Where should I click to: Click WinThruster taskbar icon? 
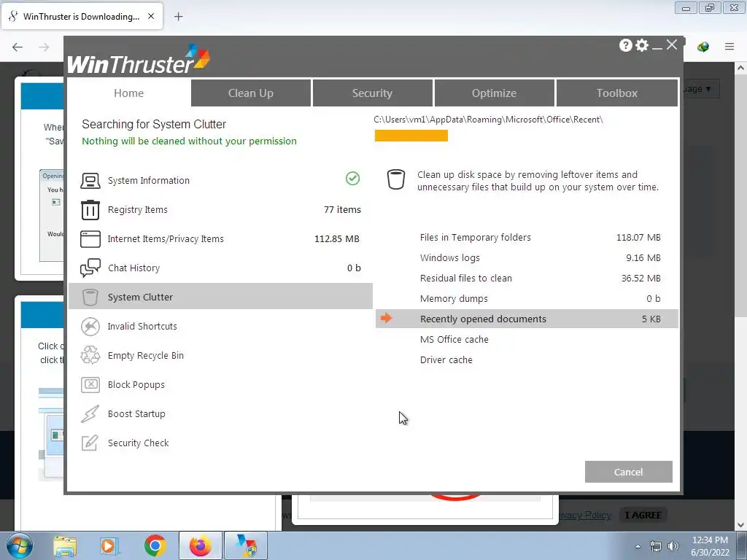246,545
